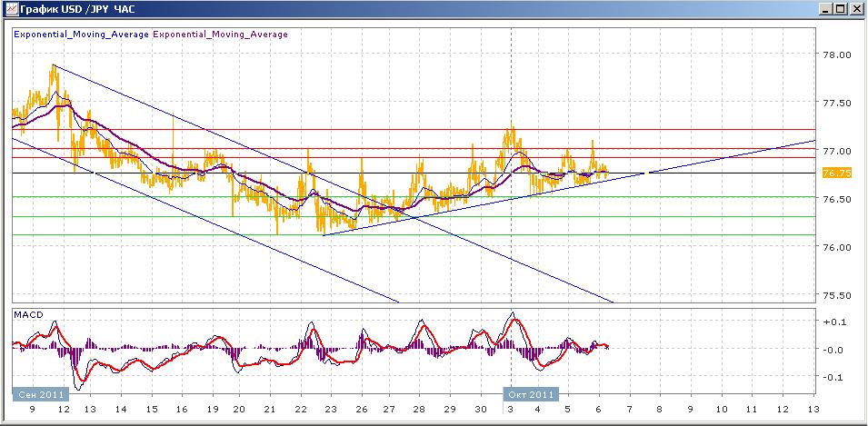The image size is (868, 426).
Task: Select the blue Exponential_Moving_Average legend label
Action: point(80,35)
